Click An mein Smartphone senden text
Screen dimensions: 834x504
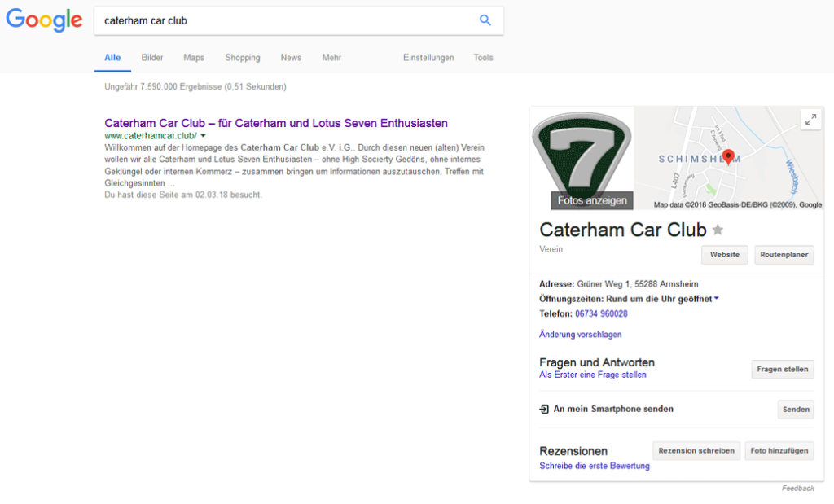coord(613,409)
